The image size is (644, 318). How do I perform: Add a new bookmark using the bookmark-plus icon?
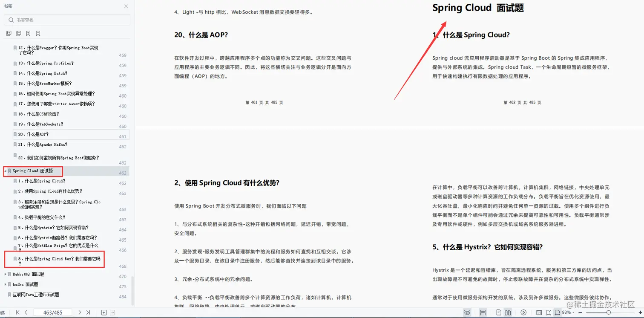(28, 33)
